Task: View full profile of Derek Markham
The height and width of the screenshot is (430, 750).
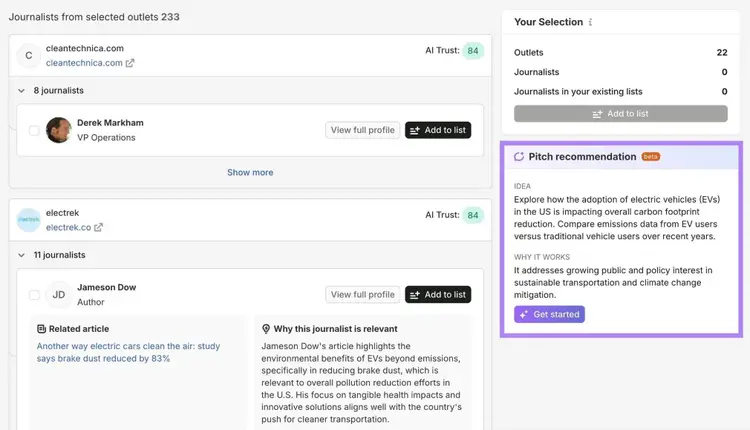Action: (x=363, y=130)
